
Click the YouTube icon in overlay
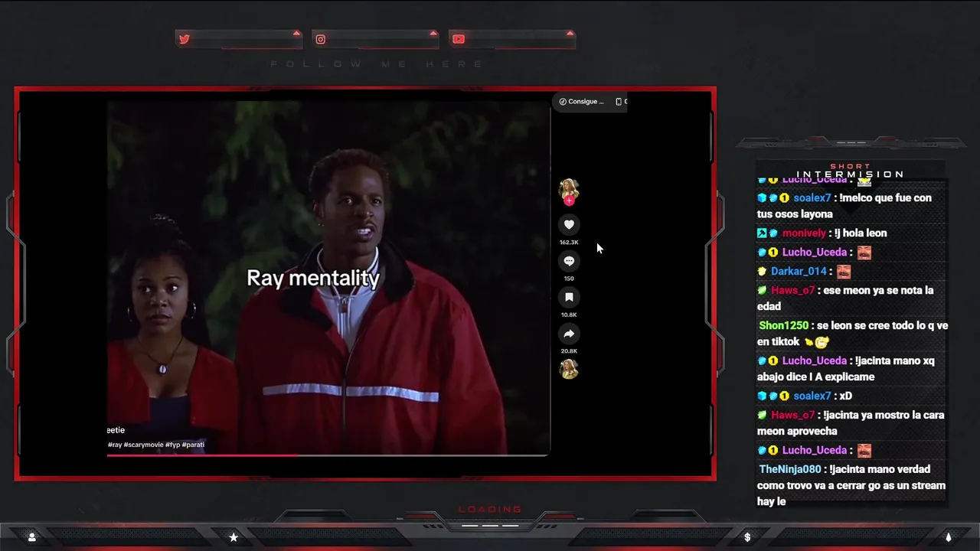click(458, 39)
